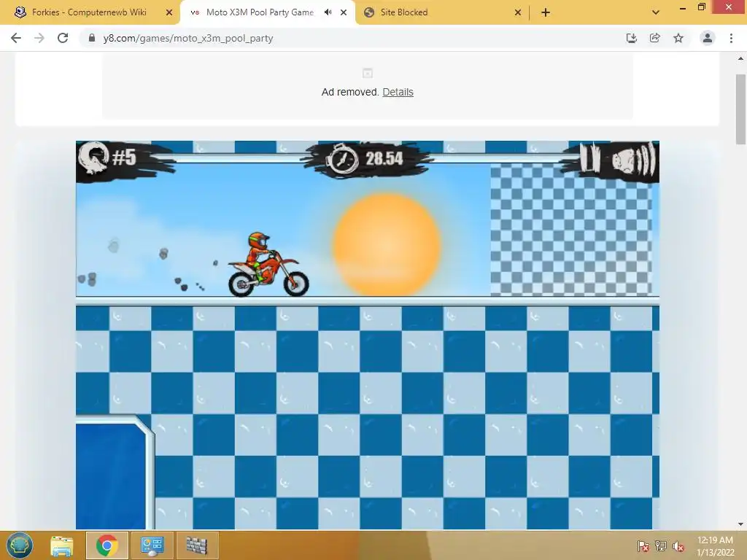Image resolution: width=747 pixels, height=560 pixels.
Task: Share this page icon
Action: pos(655,38)
